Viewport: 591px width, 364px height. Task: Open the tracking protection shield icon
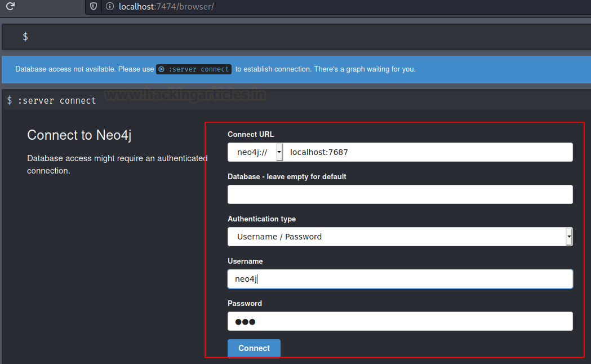pos(94,6)
